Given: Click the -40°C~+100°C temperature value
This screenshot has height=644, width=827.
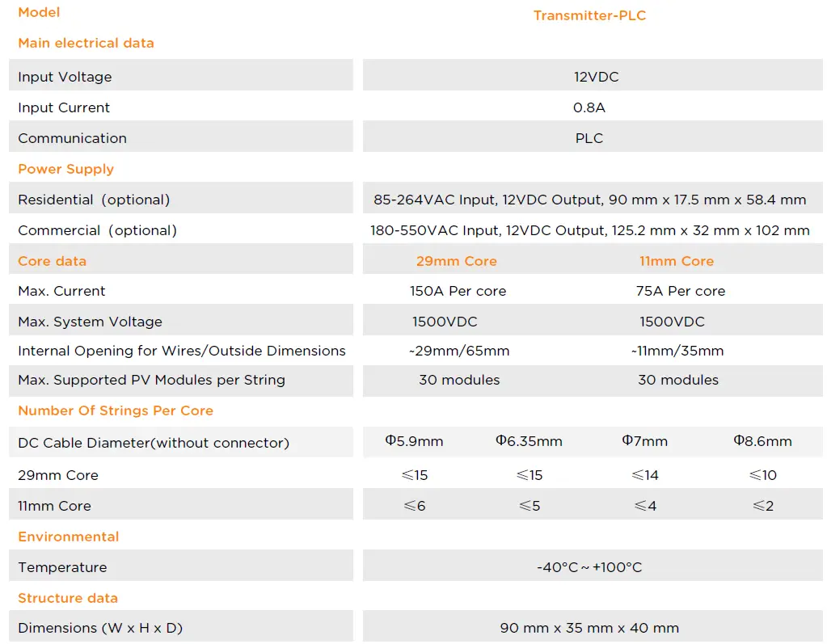Looking at the screenshot, I should point(589,567).
